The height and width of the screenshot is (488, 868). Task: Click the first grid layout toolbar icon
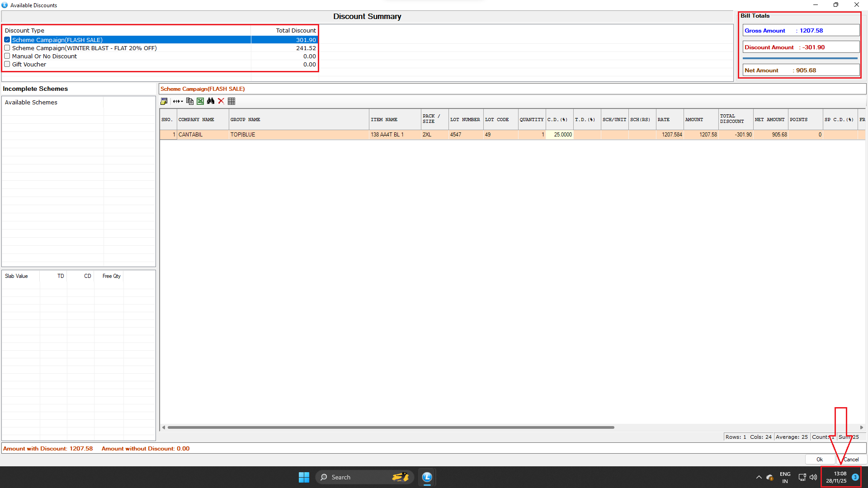tap(164, 101)
